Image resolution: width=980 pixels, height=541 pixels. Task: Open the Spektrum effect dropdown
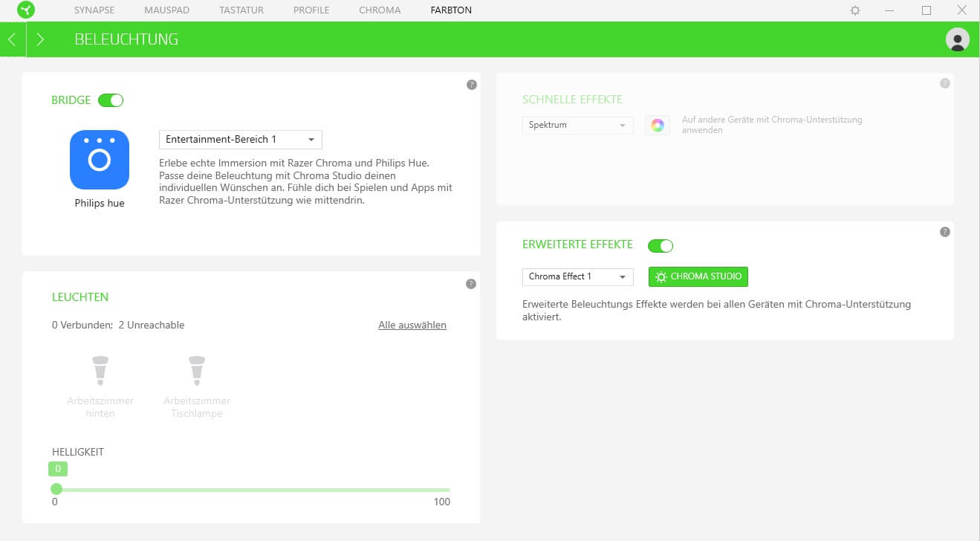coord(578,125)
